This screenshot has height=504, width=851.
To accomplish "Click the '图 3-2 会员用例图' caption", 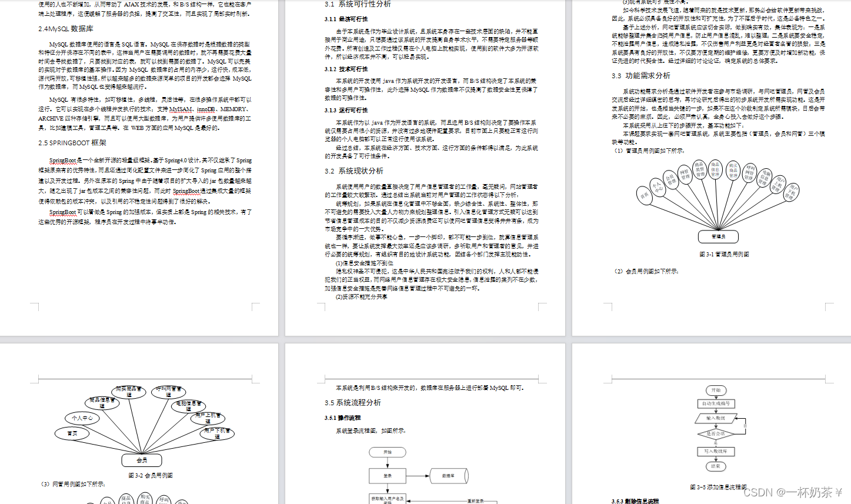I will point(151,475).
